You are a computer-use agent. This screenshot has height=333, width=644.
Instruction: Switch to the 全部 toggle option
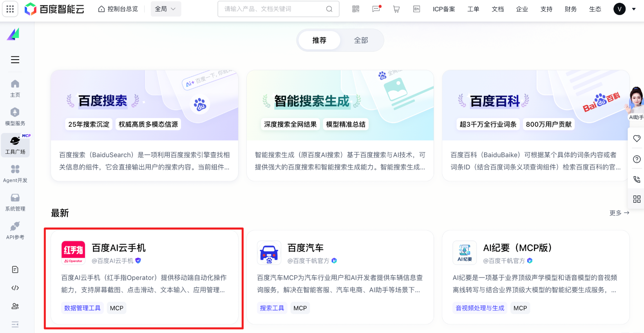click(361, 40)
